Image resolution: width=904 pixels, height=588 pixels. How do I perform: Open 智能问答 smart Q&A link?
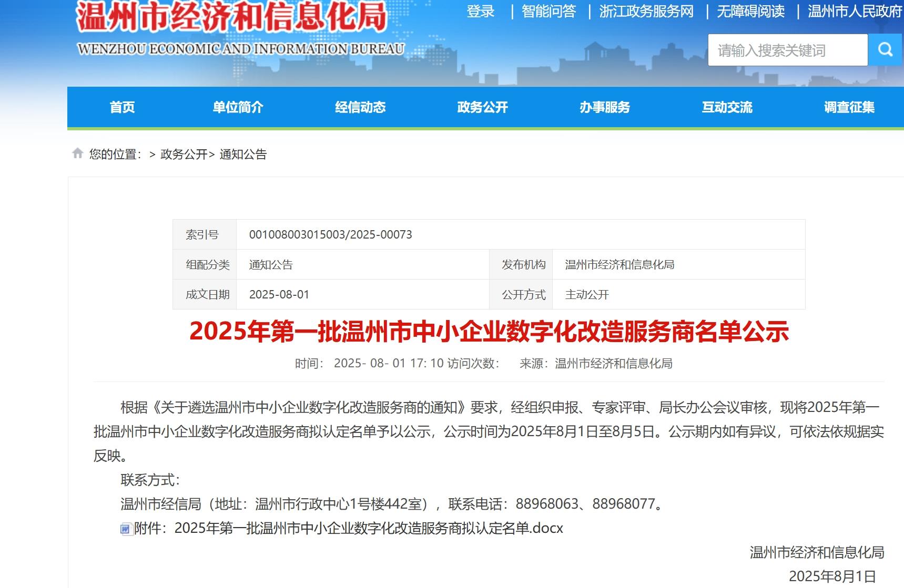click(549, 12)
